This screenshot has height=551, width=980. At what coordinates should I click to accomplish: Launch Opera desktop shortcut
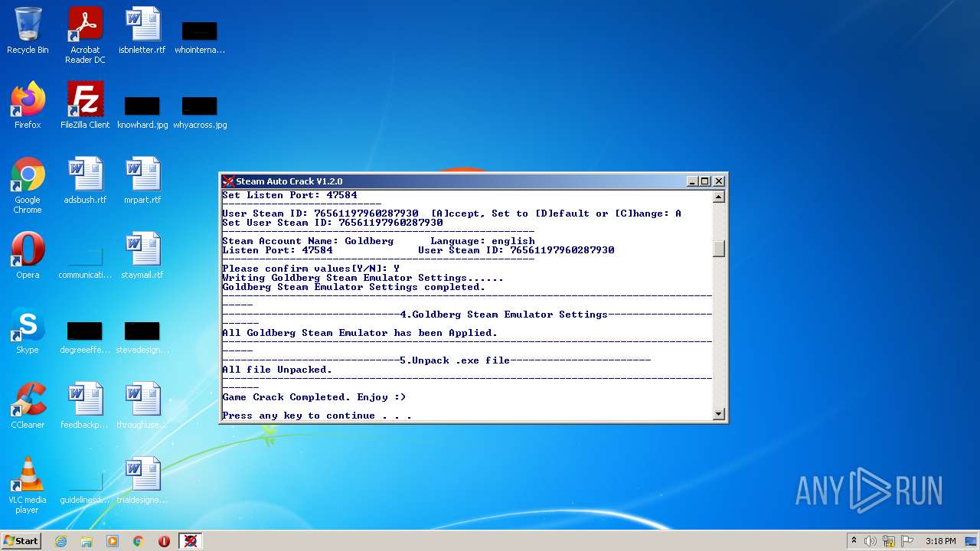tap(28, 256)
